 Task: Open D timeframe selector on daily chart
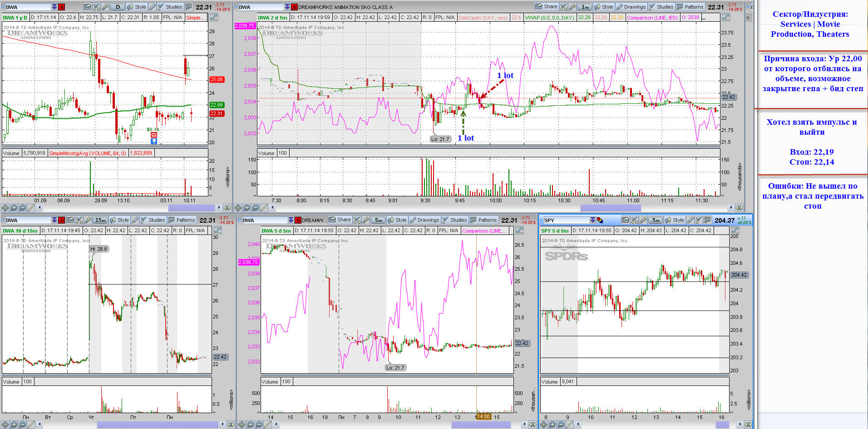point(118,7)
